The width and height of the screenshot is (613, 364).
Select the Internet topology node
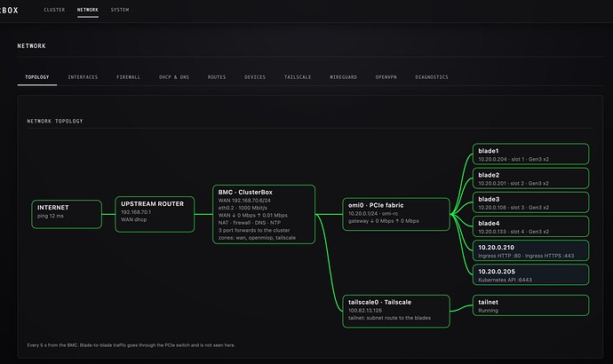[67, 214]
